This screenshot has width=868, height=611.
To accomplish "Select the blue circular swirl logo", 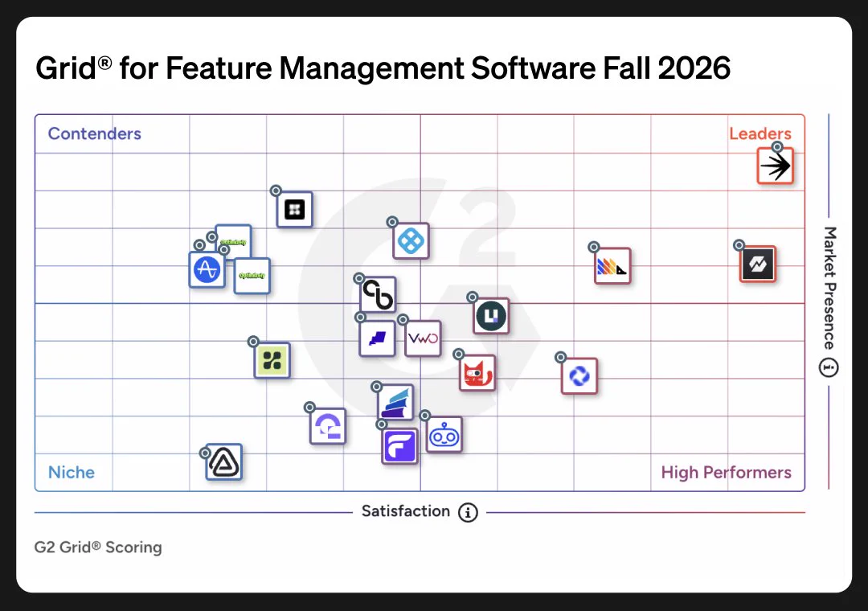I will 579,376.
